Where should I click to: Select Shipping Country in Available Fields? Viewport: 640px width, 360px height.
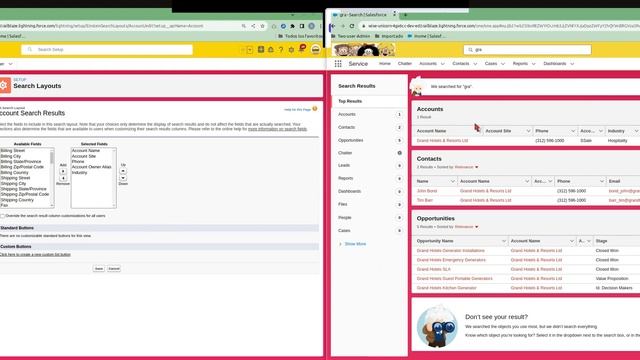pos(17,200)
